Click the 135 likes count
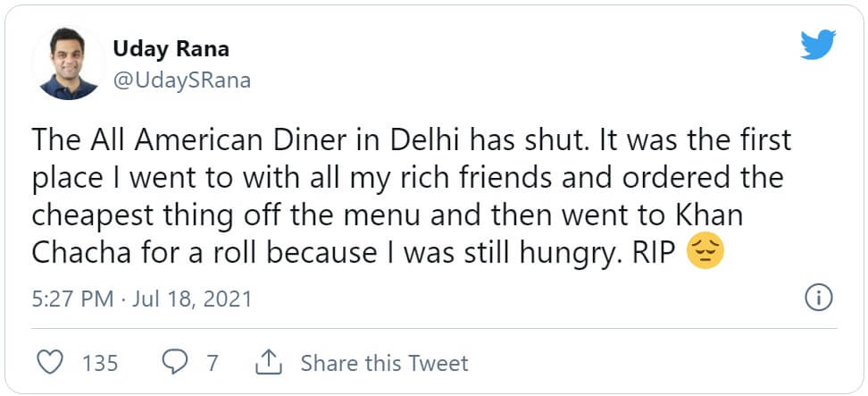 [x=100, y=364]
